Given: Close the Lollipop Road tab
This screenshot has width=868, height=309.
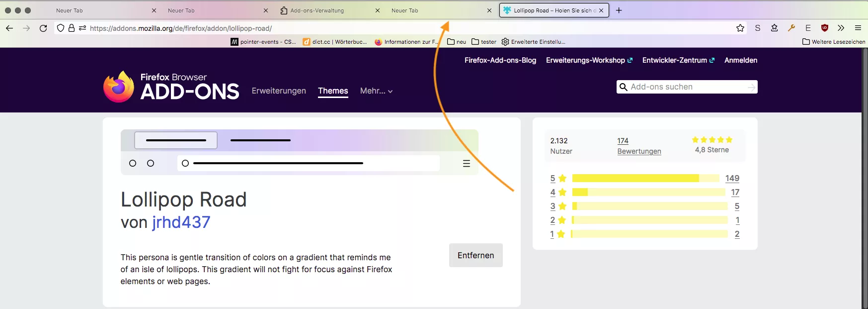Looking at the screenshot, I should click(601, 10).
